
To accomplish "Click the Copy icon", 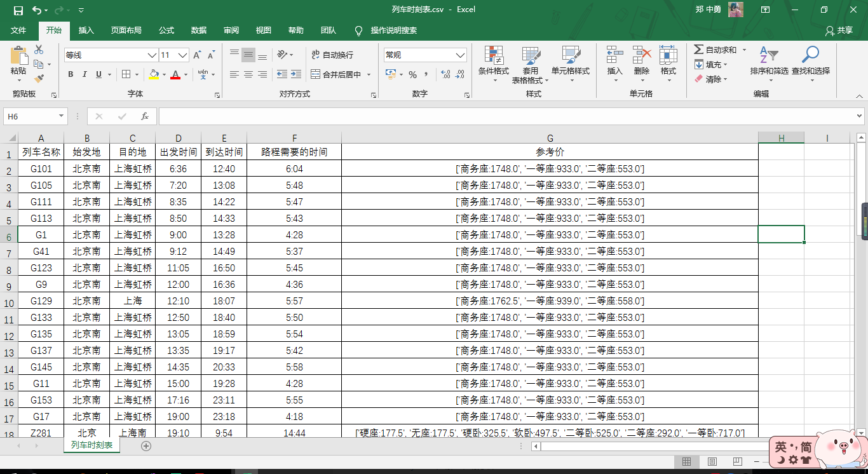I will 38,64.
